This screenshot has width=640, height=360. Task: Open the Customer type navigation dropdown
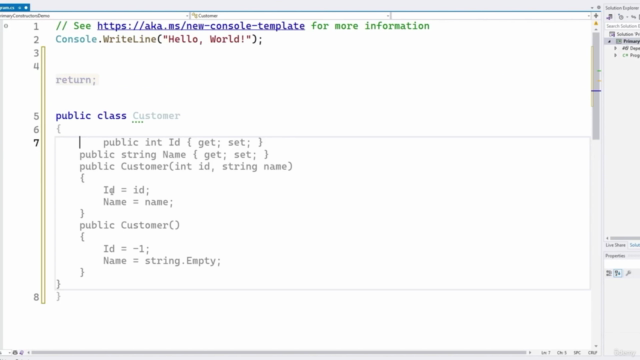click(291, 16)
